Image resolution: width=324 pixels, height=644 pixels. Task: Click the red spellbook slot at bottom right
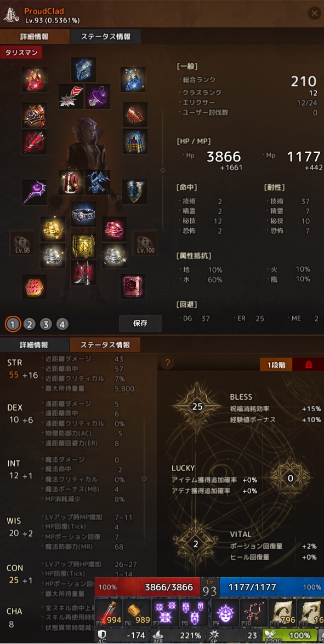(x=133, y=287)
